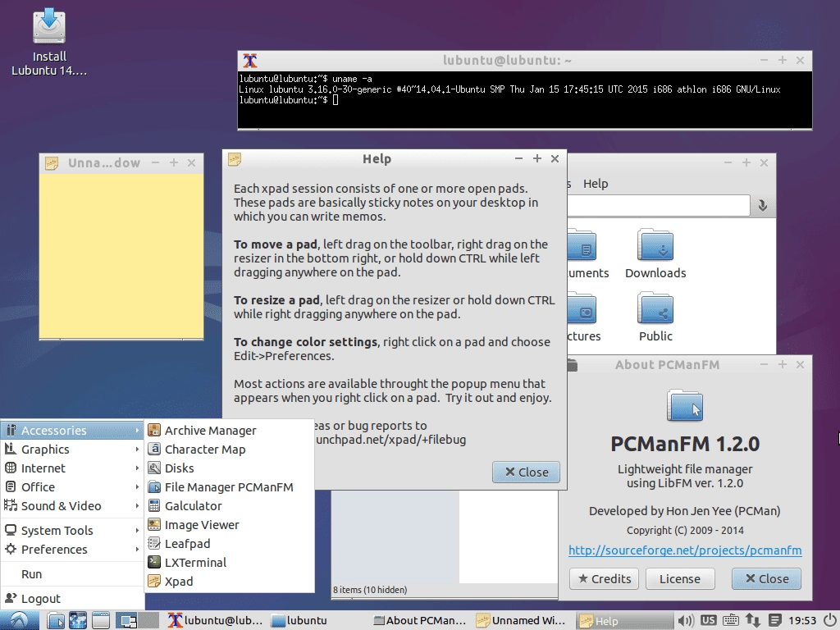
Task: Click the Credits button in About PCManFM
Action: (604, 578)
